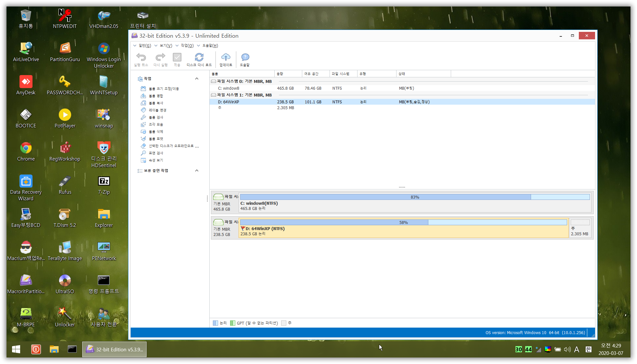Choose 볼륨 복사 copy volume
This screenshot has width=637, height=364.
pos(156,103)
